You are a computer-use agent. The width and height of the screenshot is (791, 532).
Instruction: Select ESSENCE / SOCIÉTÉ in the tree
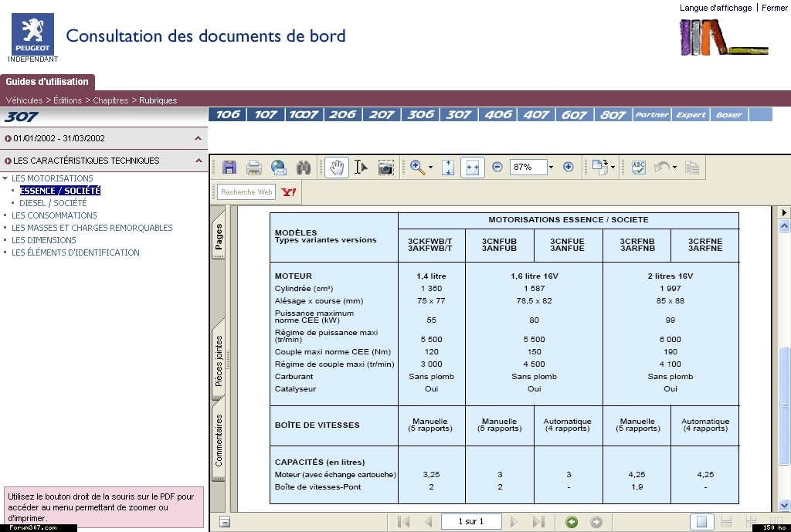tap(60, 191)
